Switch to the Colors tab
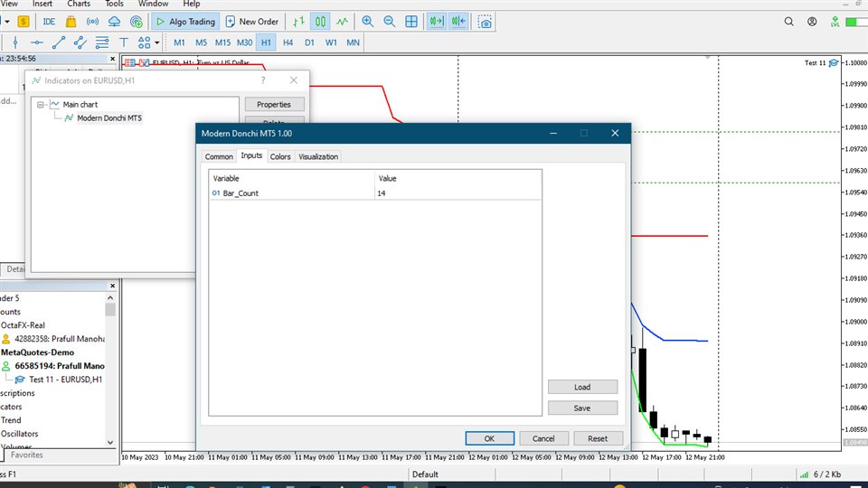This screenshot has width=868, height=488. 280,156
